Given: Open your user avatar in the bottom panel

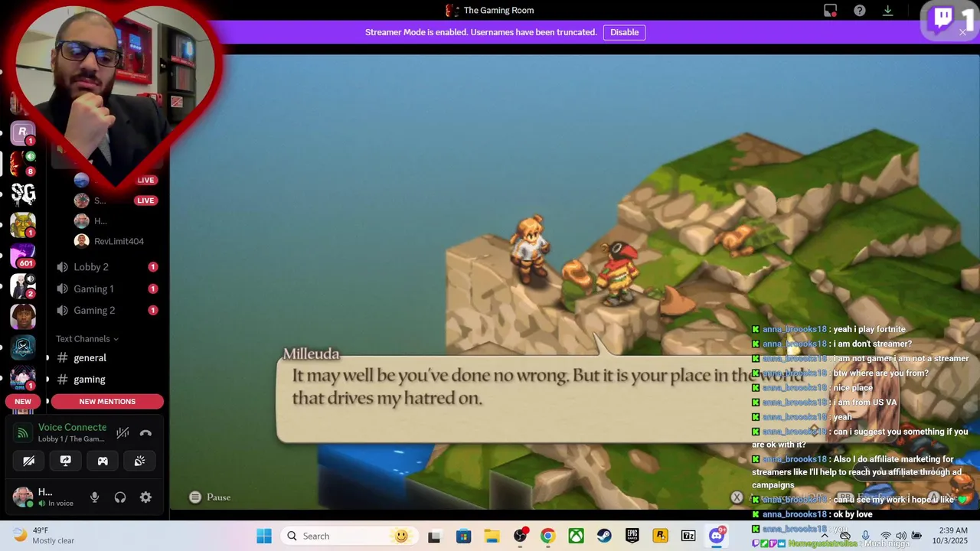Looking at the screenshot, I should pos(23,496).
